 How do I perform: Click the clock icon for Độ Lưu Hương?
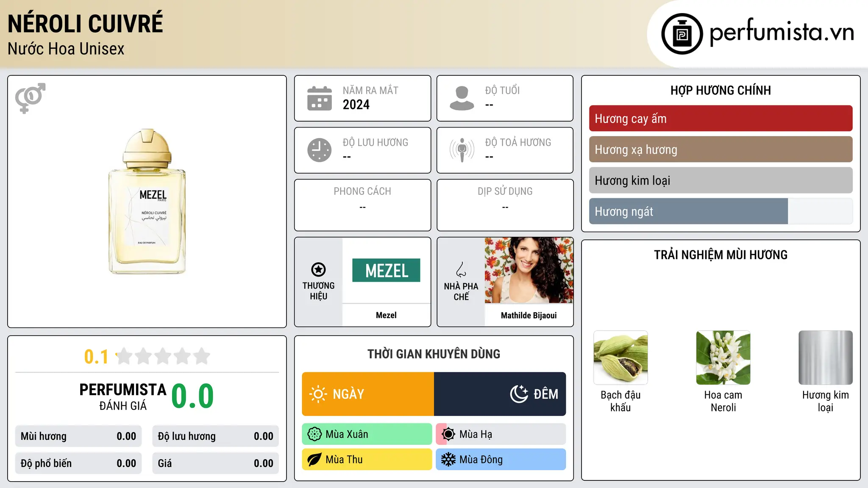pos(320,150)
